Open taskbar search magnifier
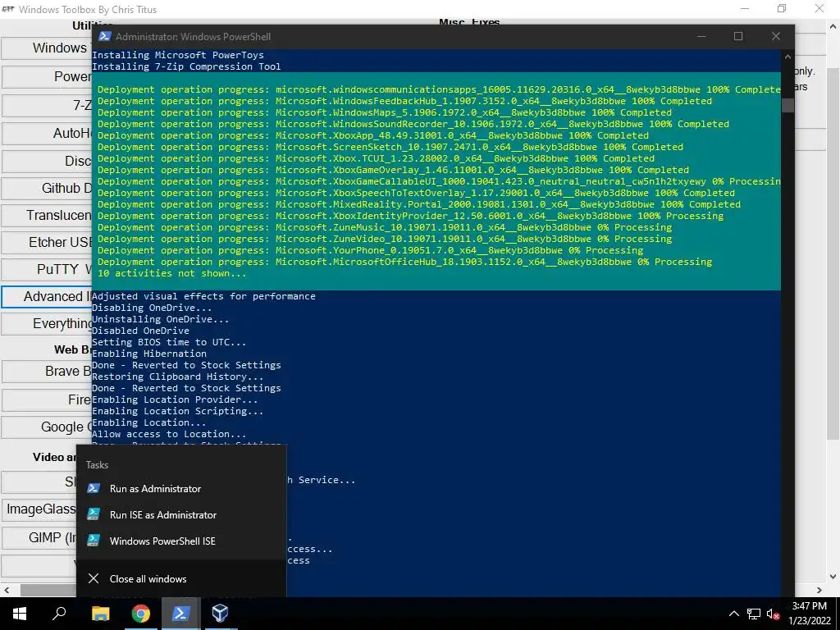The height and width of the screenshot is (630, 840). click(x=59, y=614)
